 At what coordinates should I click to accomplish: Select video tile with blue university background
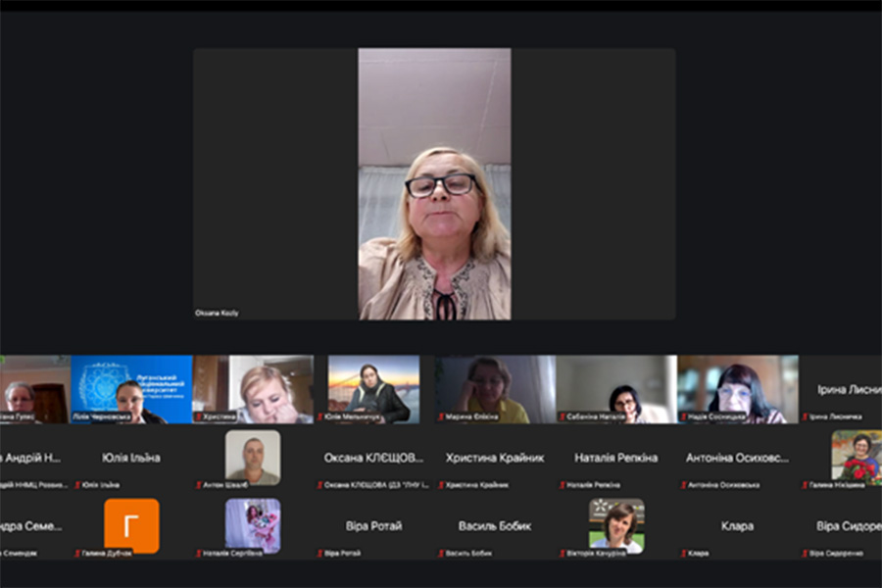[131, 389]
